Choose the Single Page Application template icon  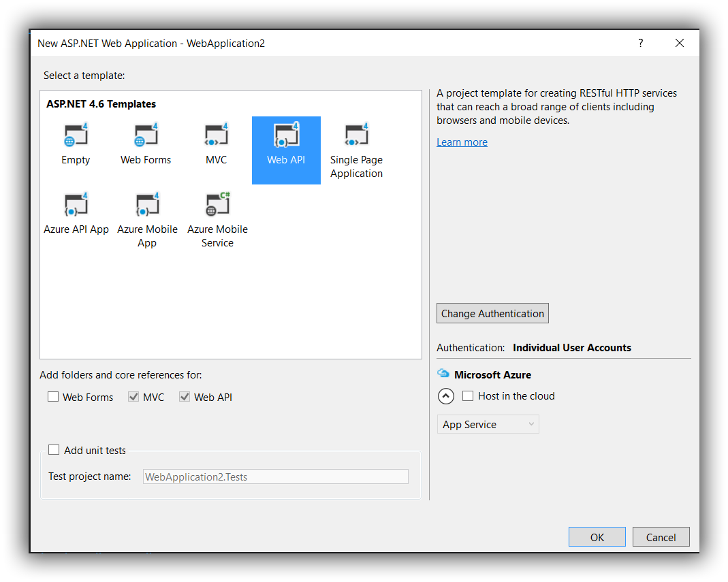(x=357, y=135)
